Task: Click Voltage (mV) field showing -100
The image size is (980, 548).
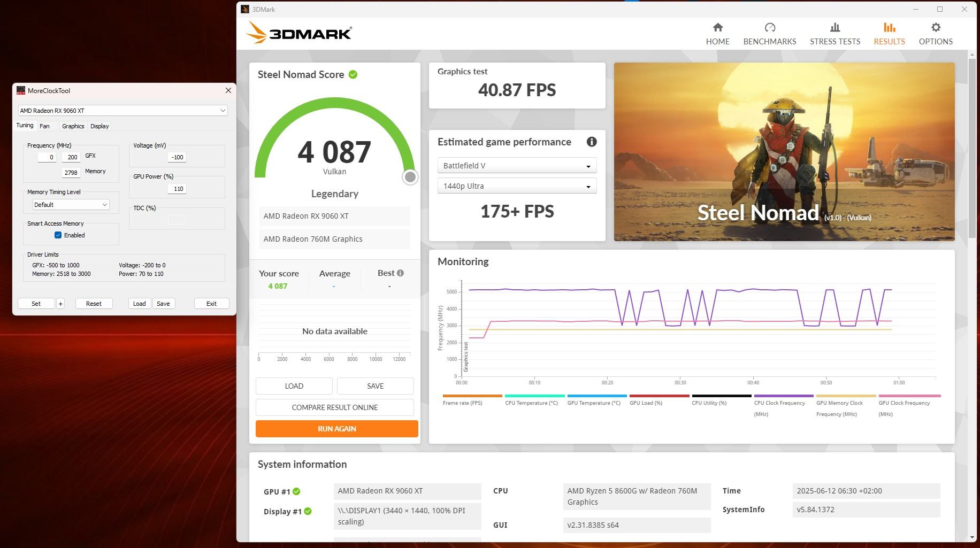Action: 177,157
